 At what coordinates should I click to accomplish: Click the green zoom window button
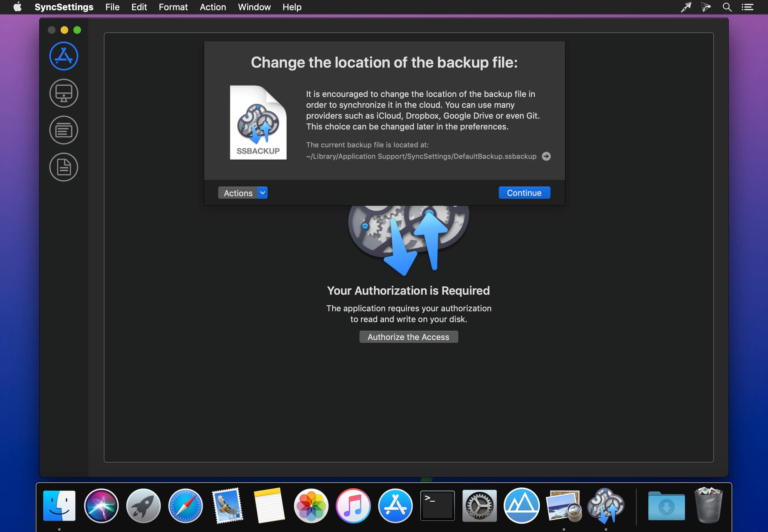(x=77, y=30)
